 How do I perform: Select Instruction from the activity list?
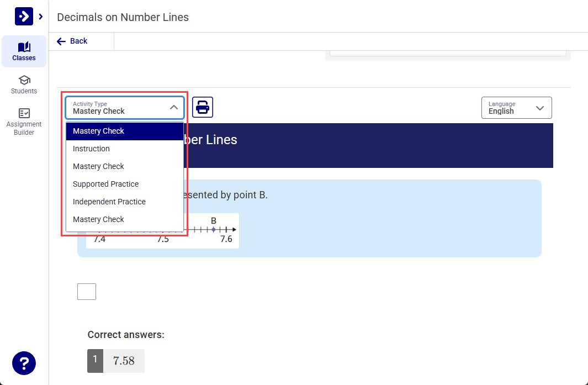(91, 149)
